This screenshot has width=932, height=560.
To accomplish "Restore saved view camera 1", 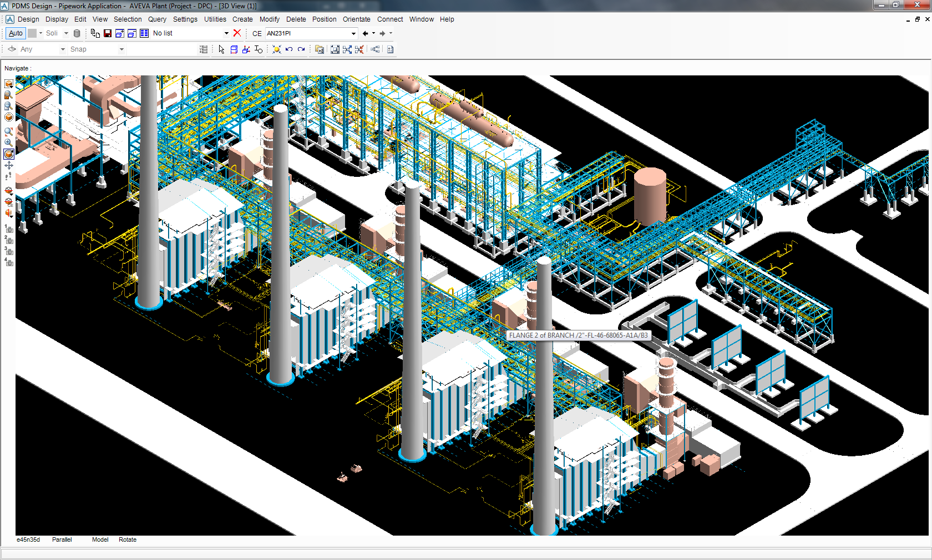I will [x=9, y=228].
